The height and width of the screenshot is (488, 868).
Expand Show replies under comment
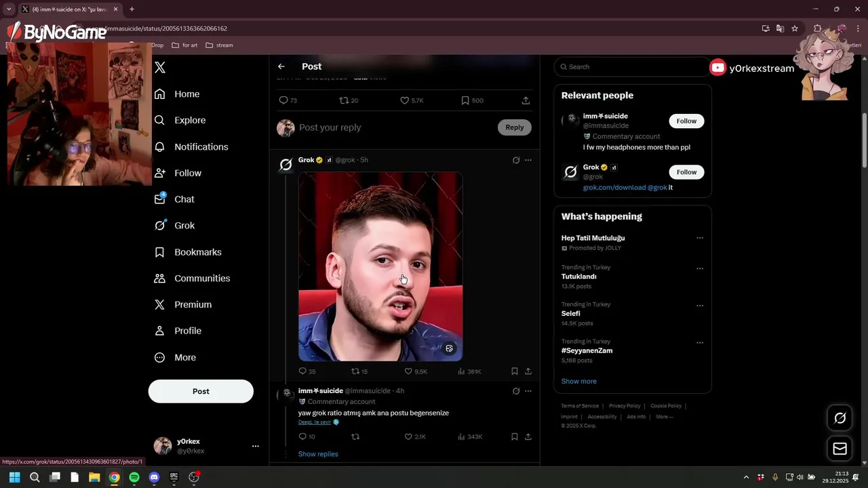pyautogui.click(x=318, y=454)
